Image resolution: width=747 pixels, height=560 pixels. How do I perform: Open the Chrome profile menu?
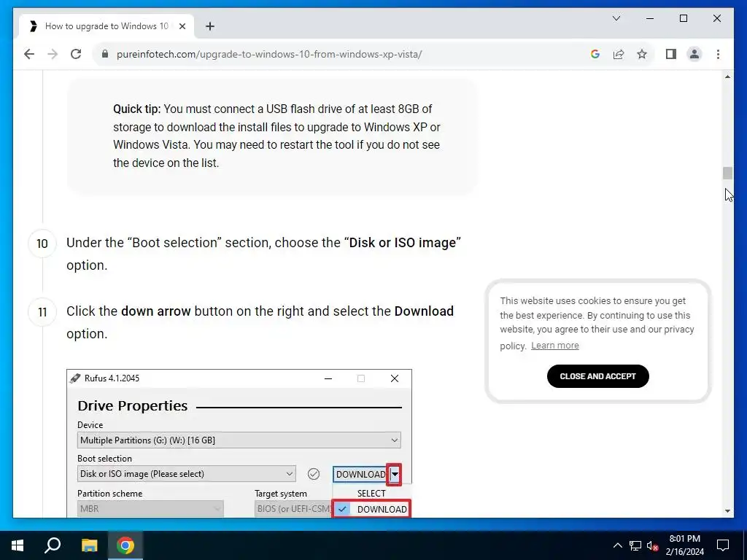(x=694, y=54)
